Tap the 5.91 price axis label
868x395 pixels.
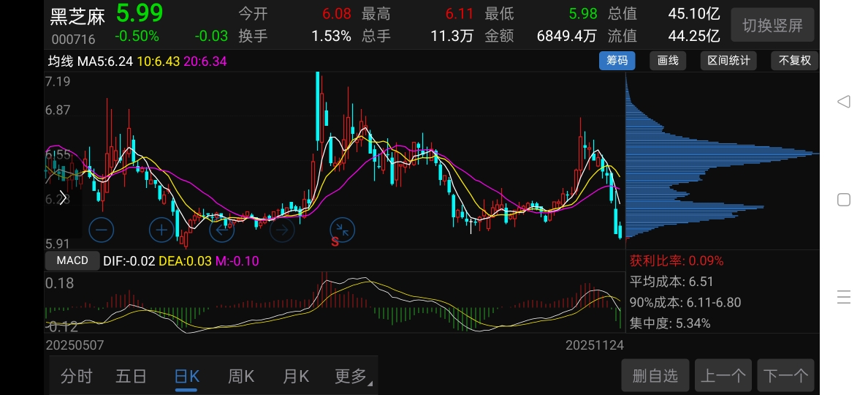tap(58, 244)
